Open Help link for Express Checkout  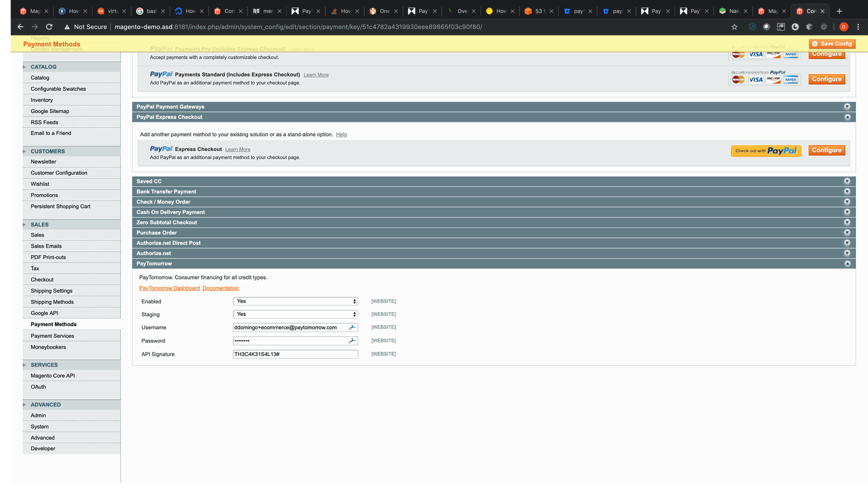(x=341, y=135)
